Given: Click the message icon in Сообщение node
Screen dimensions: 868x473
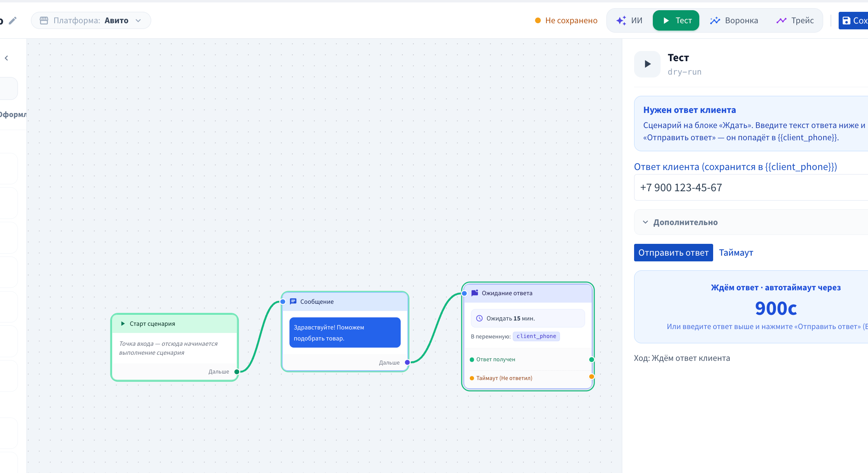Looking at the screenshot, I should (293, 302).
